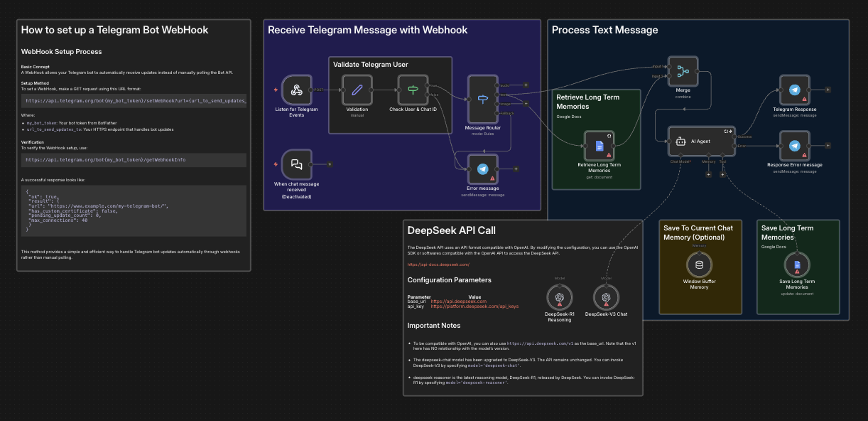Add a Memory sub-node to the AI Agent
The image size is (868, 421).
tap(708, 174)
